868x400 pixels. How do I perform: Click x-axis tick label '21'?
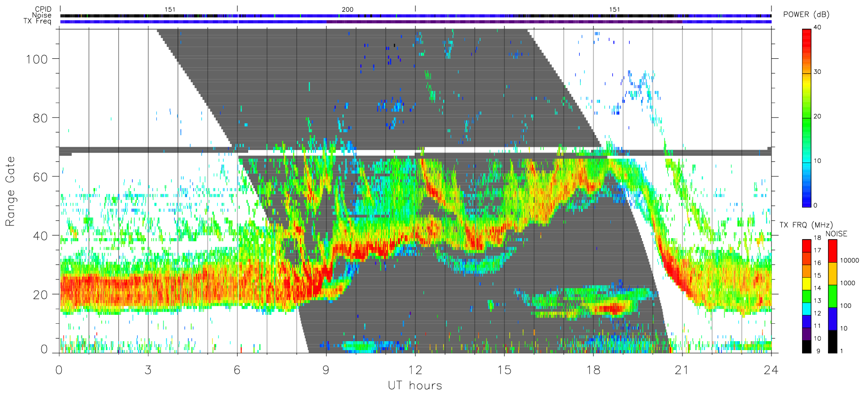click(x=682, y=370)
